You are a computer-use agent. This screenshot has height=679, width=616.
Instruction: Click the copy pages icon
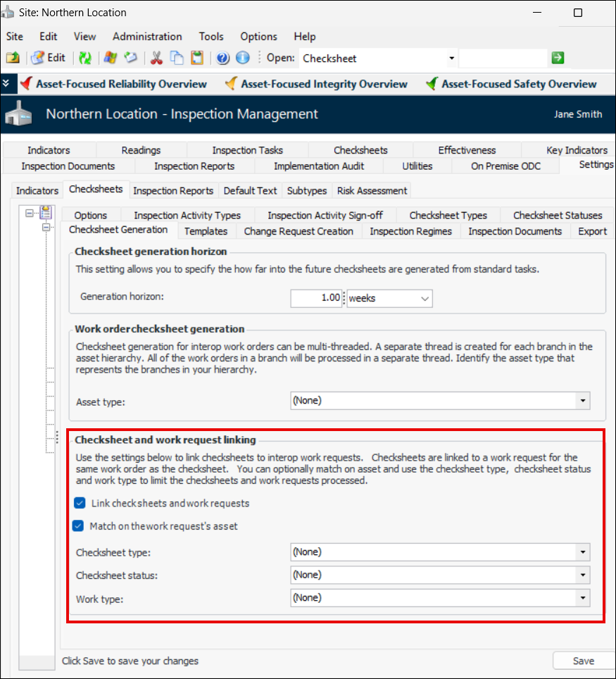pyautogui.click(x=177, y=58)
